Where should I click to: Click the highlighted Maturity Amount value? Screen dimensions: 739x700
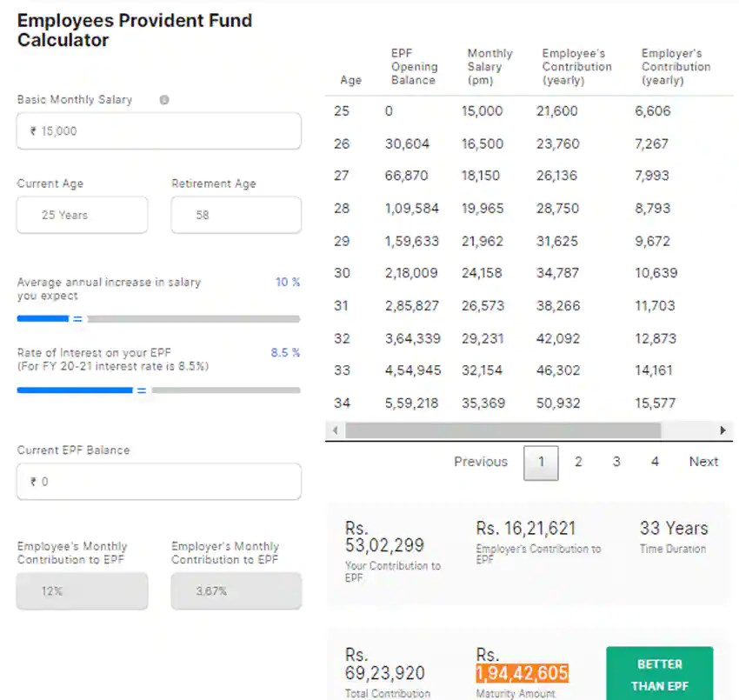[x=523, y=673]
